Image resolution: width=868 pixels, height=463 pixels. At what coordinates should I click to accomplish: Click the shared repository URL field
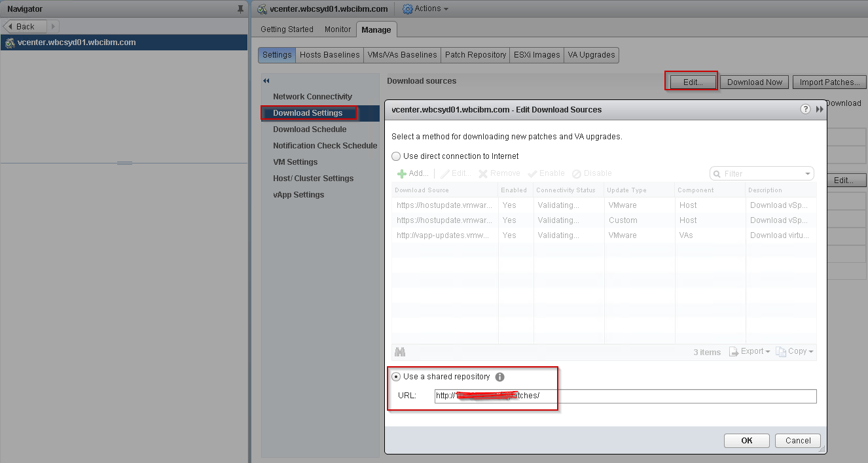coord(625,396)
